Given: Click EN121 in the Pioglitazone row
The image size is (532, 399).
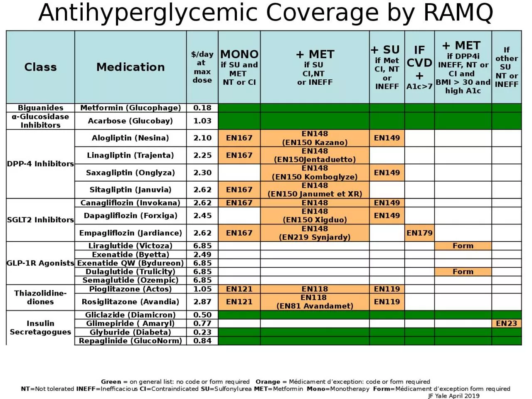Looking at the screenshot, I should point(239,289).
